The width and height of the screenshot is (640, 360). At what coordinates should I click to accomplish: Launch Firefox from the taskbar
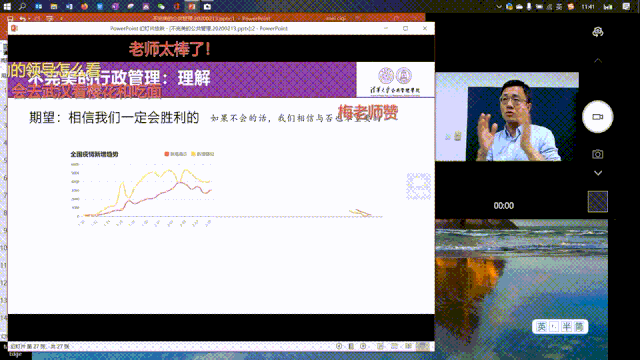click(84, 7)
